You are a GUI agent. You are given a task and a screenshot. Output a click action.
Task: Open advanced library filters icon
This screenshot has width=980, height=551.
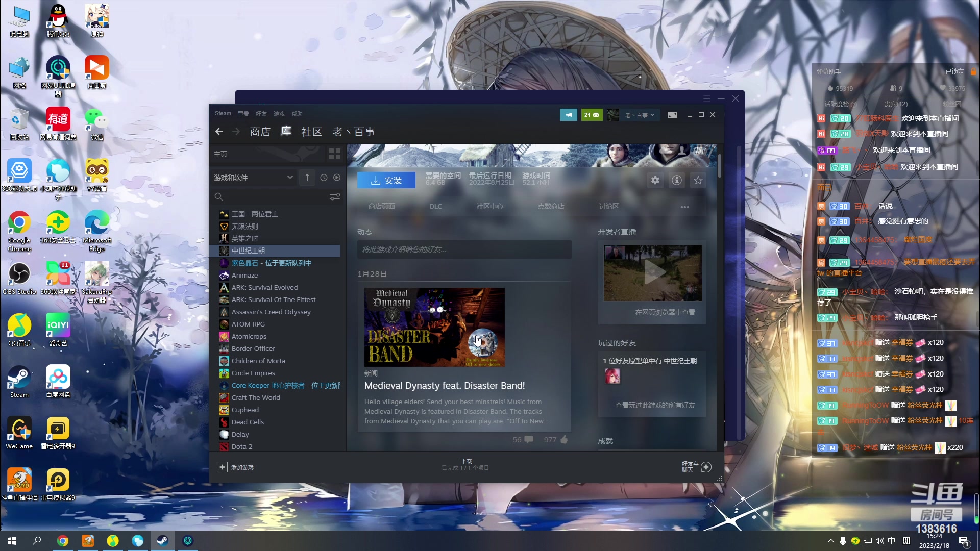(335, 196)
